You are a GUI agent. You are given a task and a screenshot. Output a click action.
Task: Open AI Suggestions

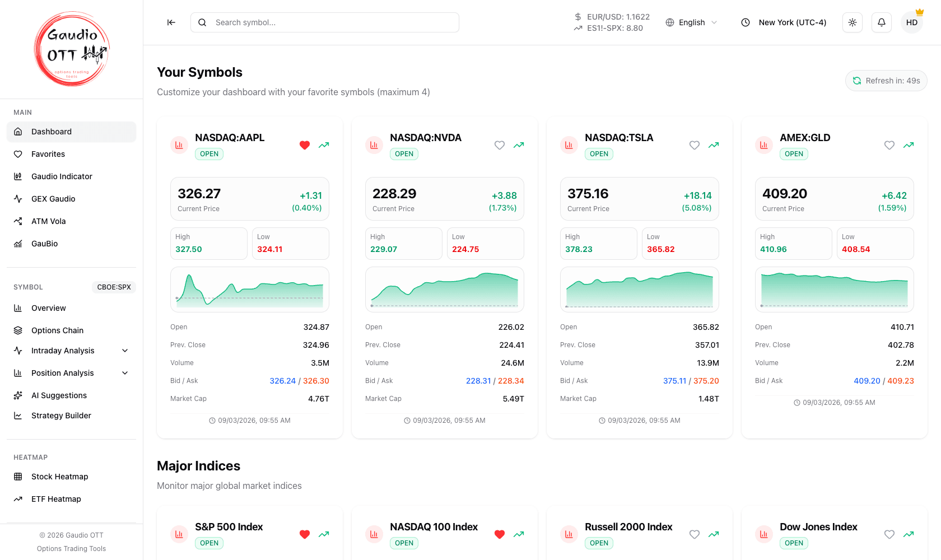coord(72,395)
